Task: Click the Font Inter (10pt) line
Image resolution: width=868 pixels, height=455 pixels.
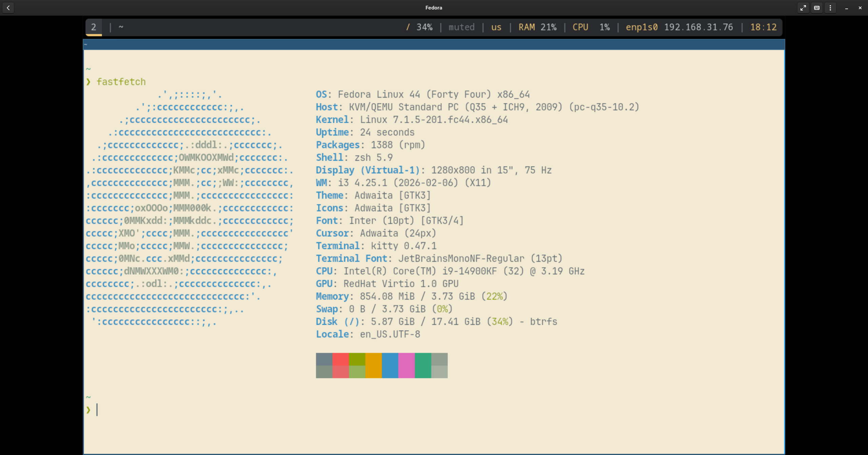Action: tap(390, 221)
